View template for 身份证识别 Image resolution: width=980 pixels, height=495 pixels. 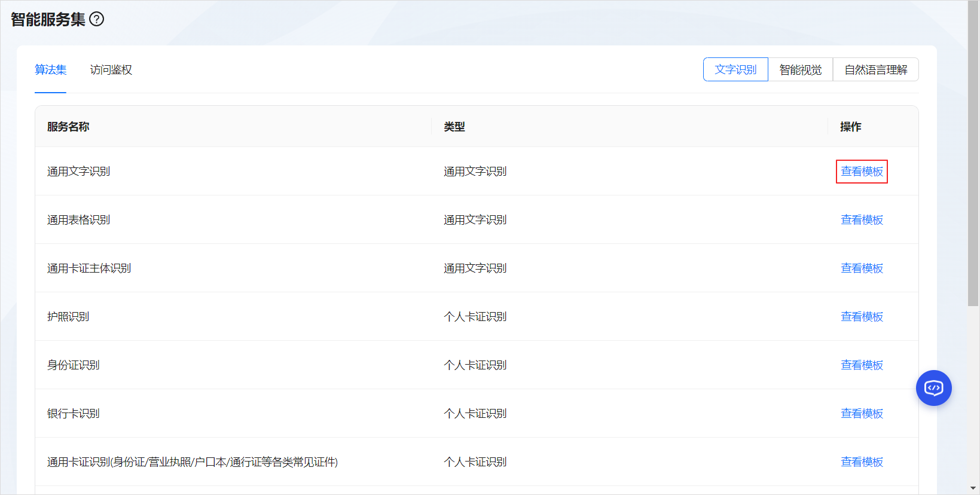pos(862,365)
